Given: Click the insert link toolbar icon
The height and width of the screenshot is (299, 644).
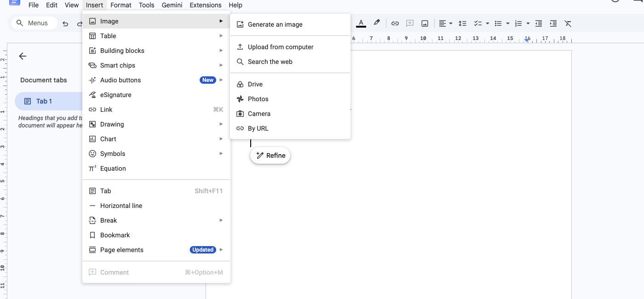Looking at the screenshot, I should tap(395, 23).
